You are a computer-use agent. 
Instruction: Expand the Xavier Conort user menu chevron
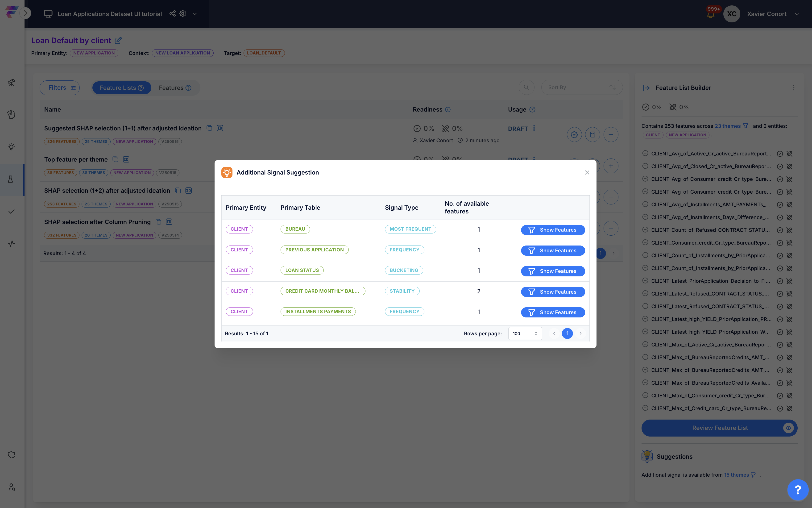(x=796, y=14)
